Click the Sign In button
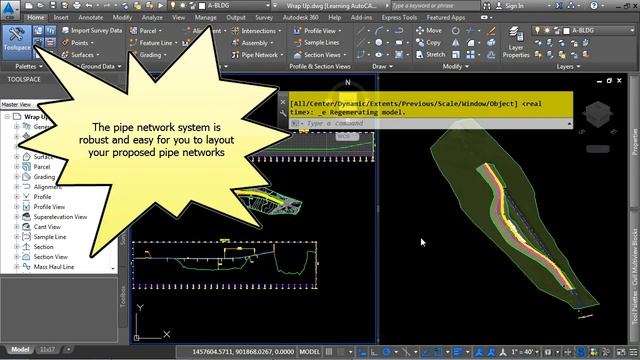The height and width of the screenshot is (360, 640). (510, 6)
